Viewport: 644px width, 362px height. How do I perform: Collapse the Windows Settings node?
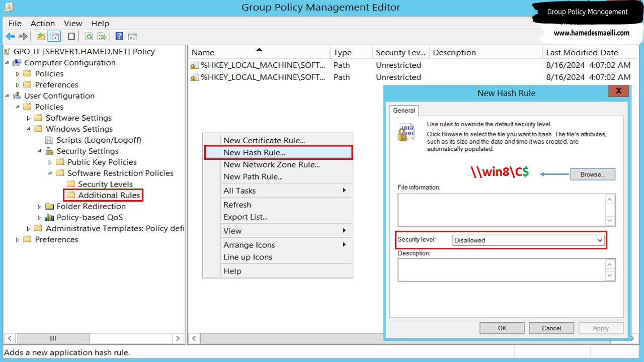pyautogui.click(x=29, y=129)
